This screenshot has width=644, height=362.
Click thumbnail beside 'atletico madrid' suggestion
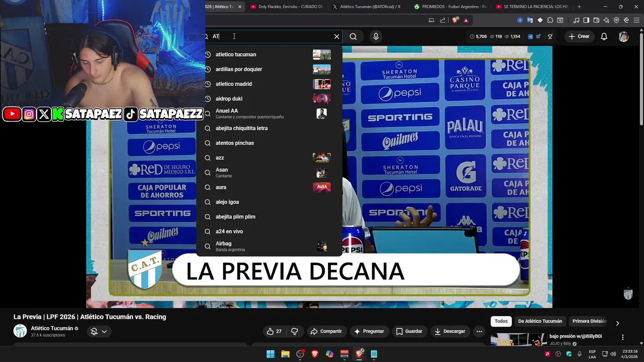321,84
